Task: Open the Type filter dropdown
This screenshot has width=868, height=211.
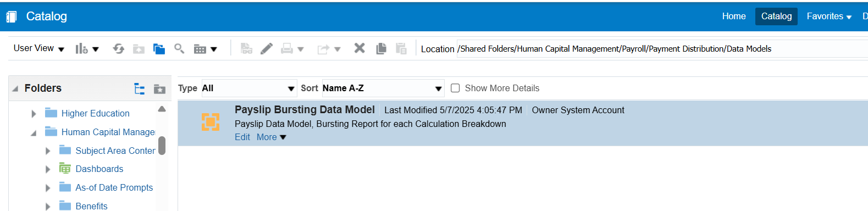Action: pyautogui.click(x=249, y=88)
